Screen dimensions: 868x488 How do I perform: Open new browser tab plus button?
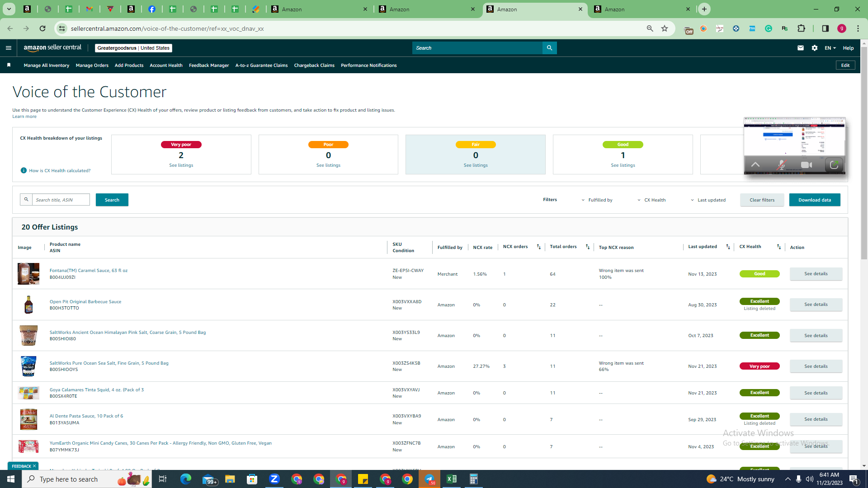coord(704,9)
